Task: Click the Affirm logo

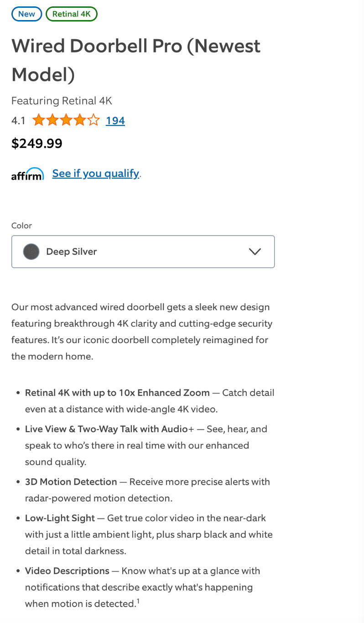Action: (27, 174)
